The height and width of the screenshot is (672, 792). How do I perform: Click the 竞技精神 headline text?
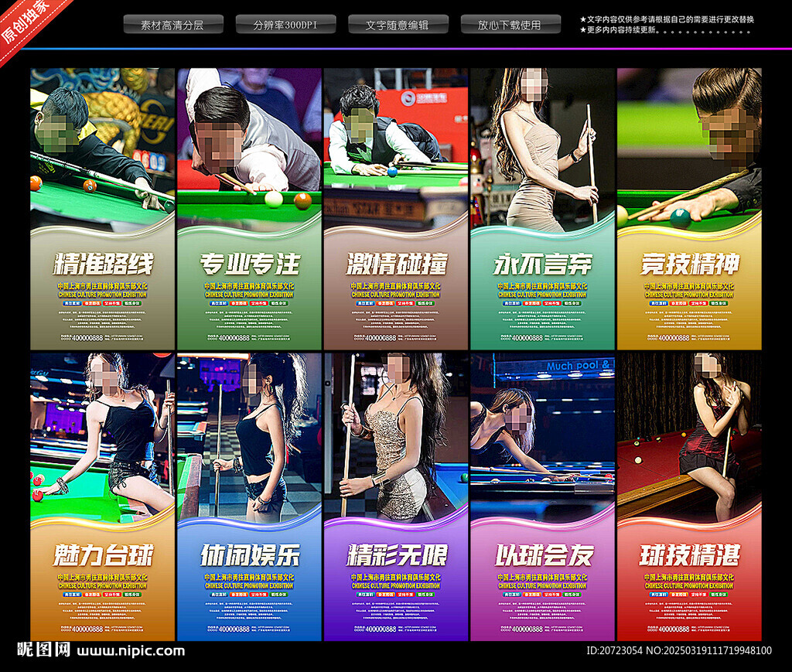point(689,264)
